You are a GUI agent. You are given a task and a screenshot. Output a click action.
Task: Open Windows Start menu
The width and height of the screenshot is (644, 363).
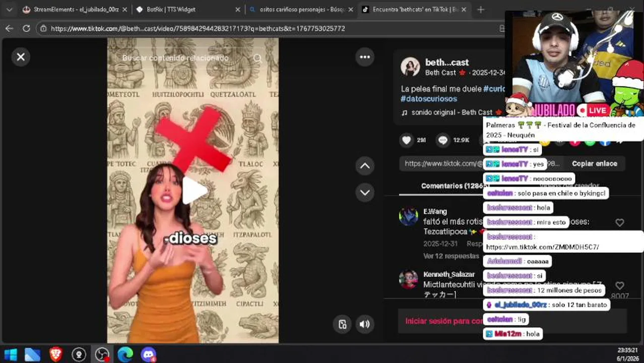(10, 354)
